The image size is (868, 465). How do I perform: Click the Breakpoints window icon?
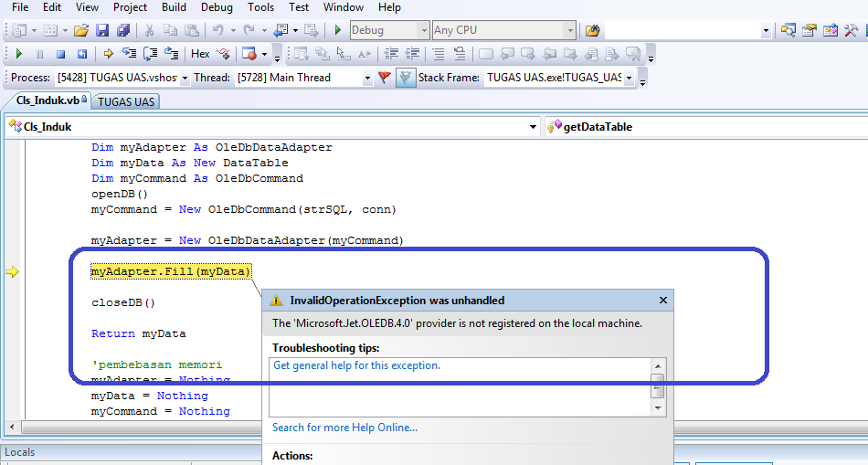[249, 54]
